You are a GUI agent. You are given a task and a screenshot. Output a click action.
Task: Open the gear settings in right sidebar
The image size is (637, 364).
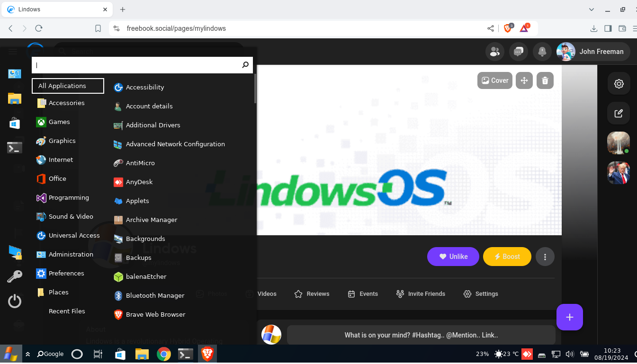(619, 84)
